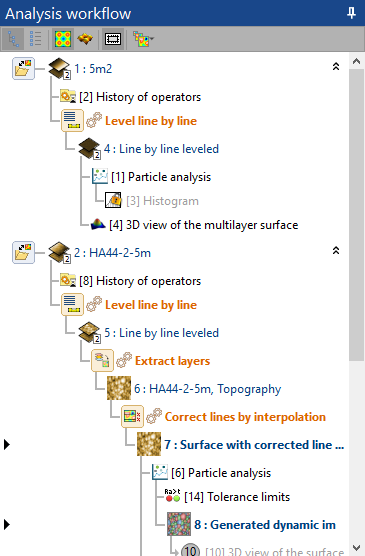
Task: Click the Generated dynamic image thumbnail
Action: 179,524
